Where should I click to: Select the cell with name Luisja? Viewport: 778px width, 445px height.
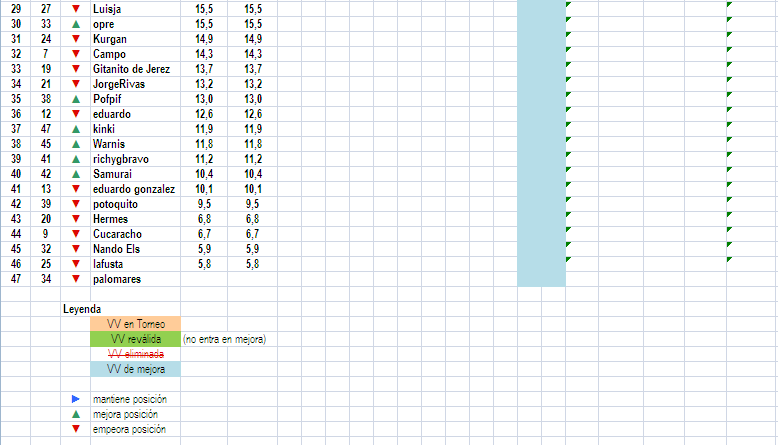tap(135, 9)
